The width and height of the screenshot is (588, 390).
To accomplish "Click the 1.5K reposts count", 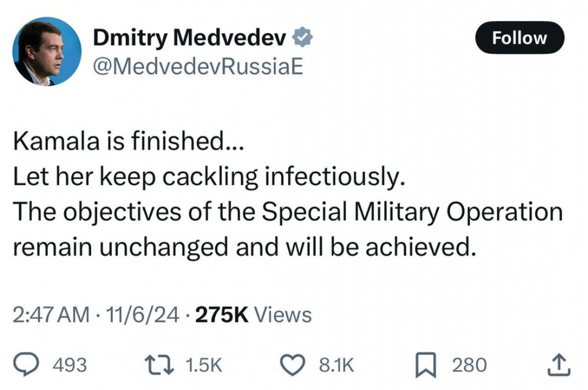I will click(203, 365).
